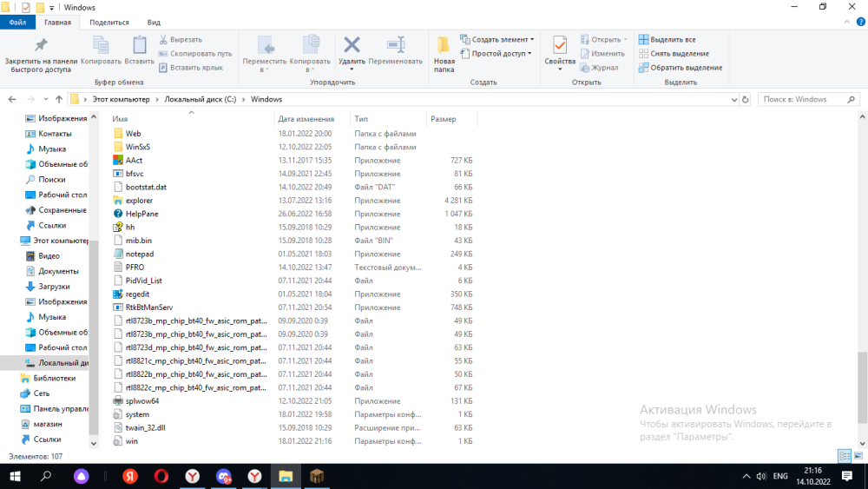Select the bootstat.dat file
The width and height of the screenshot is (868, 489).
click(x=146, y=188)
